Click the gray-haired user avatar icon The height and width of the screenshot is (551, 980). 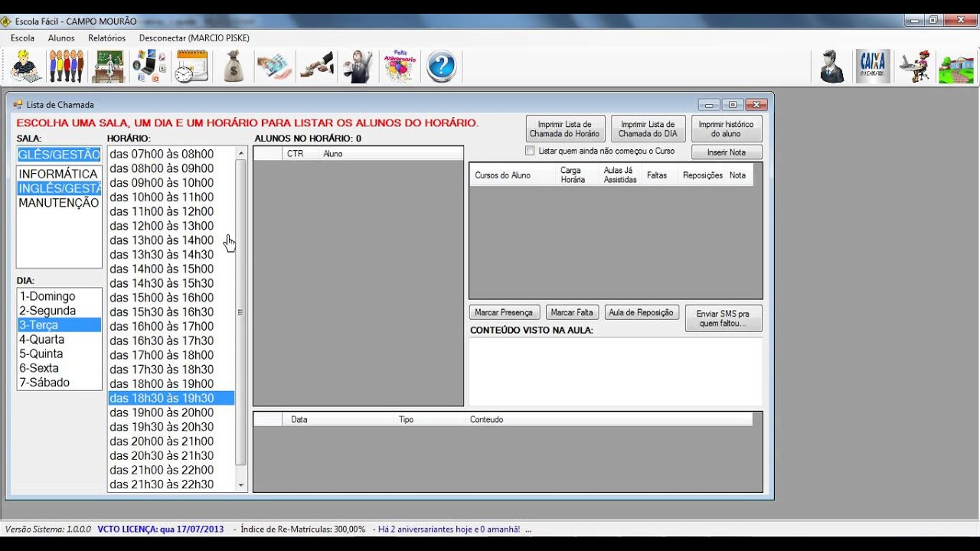coord(831,67)
